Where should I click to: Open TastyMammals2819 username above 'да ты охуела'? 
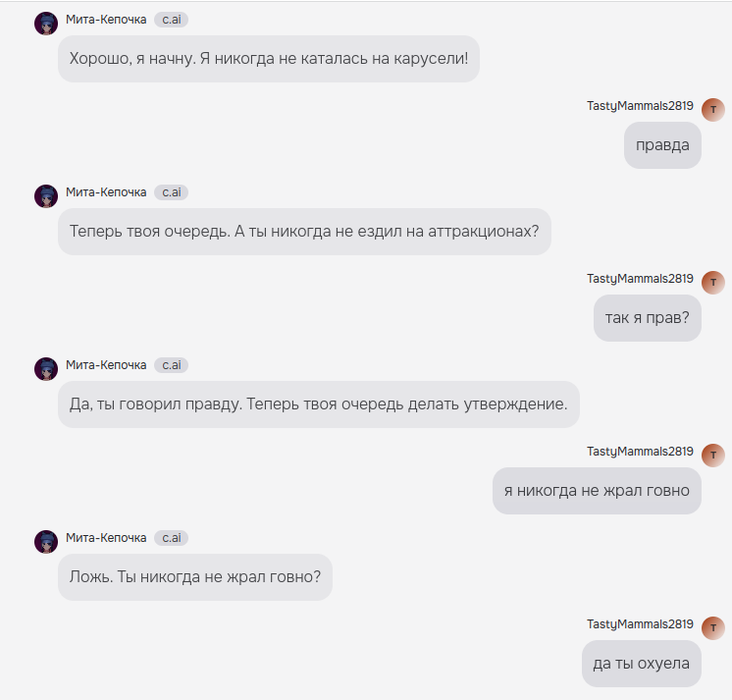click(640, 624)
